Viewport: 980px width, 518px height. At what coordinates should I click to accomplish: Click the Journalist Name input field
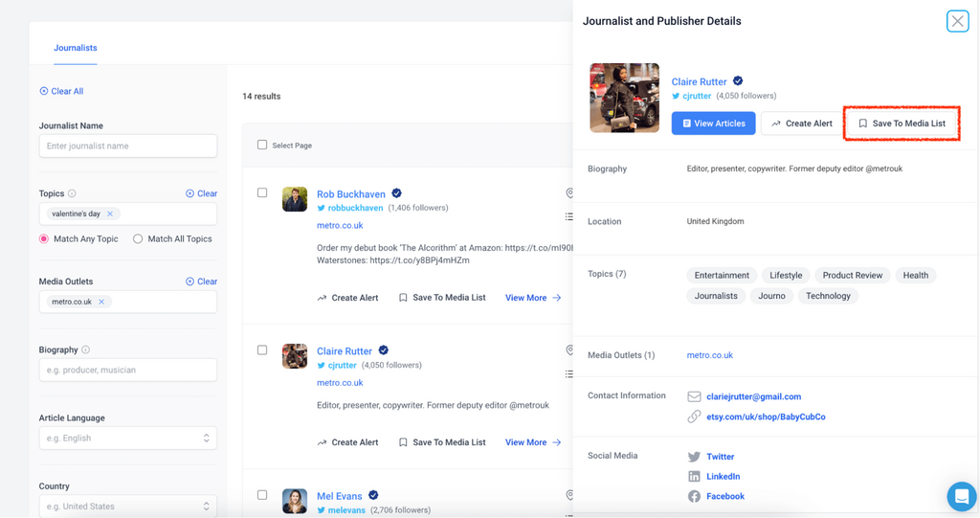[x=128, y=146]
